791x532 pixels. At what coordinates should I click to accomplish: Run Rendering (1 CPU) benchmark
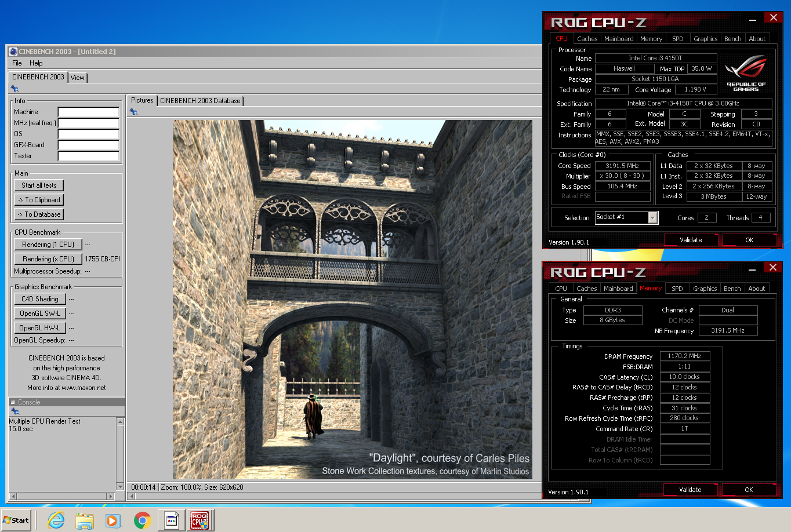click(x=48, y=245)
